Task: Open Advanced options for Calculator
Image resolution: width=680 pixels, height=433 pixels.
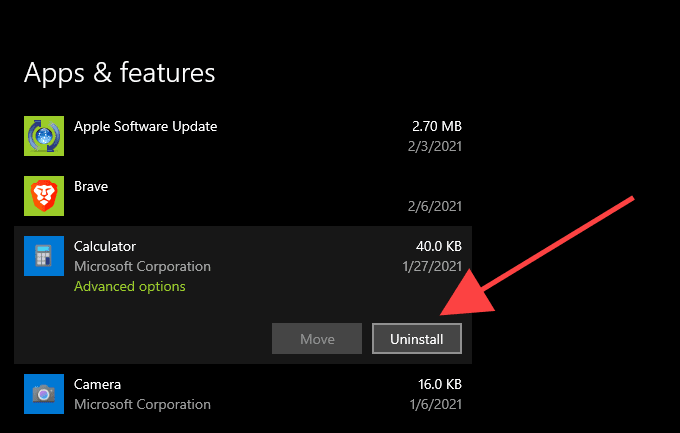Action: [x=130, y=286]
